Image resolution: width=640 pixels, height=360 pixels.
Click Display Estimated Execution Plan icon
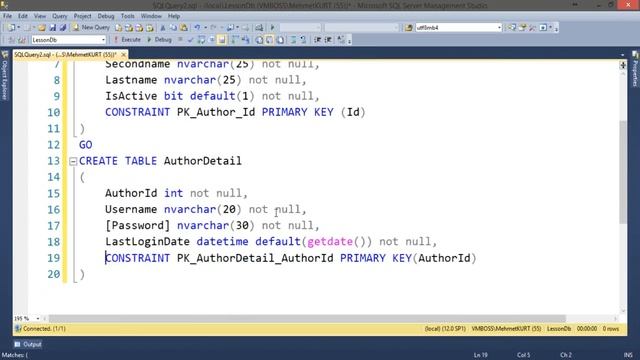pos(201,40)
